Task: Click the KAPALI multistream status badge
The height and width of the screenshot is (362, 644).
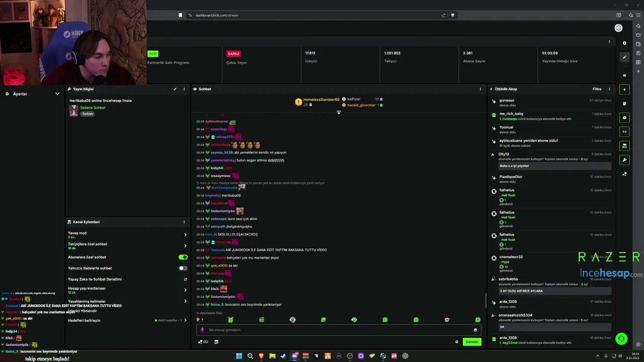Action: 233,54
